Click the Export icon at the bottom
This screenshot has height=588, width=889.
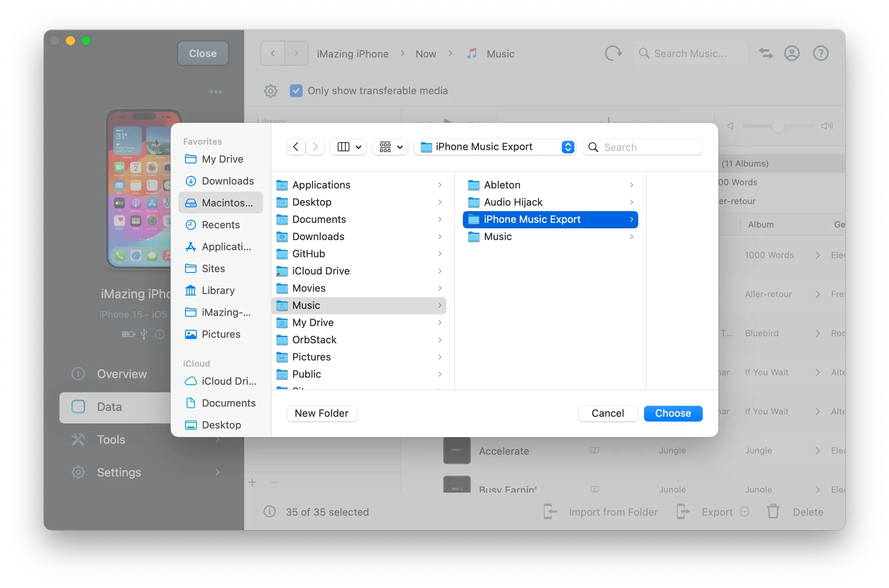(x=683, y=511)
